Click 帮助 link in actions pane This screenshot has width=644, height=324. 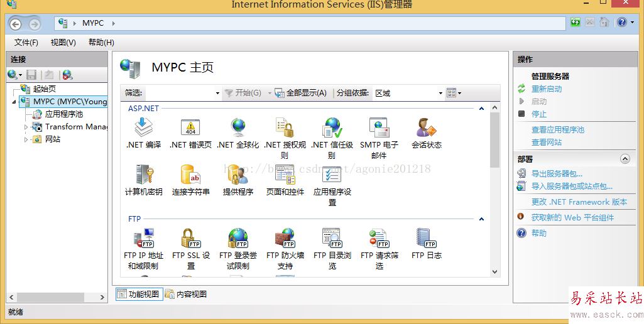pyautogui.click(x=539, y=233)
